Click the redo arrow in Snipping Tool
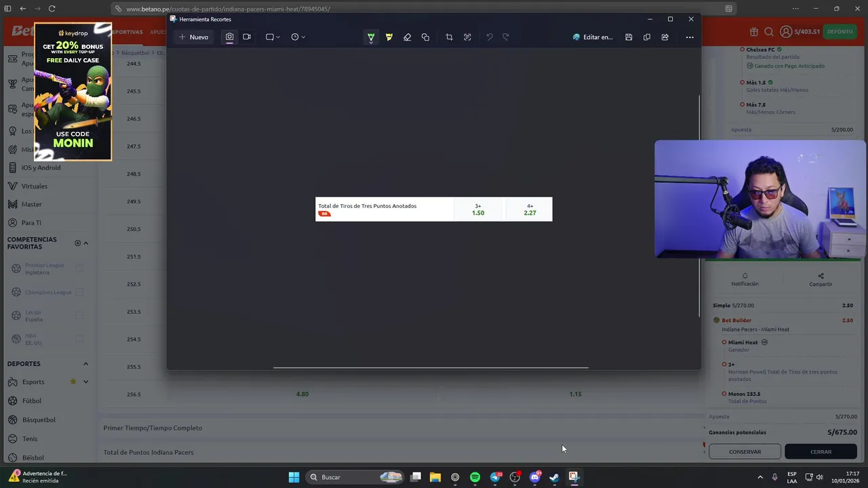The height and width of the screenshot is (488, 868). [506, 37]
